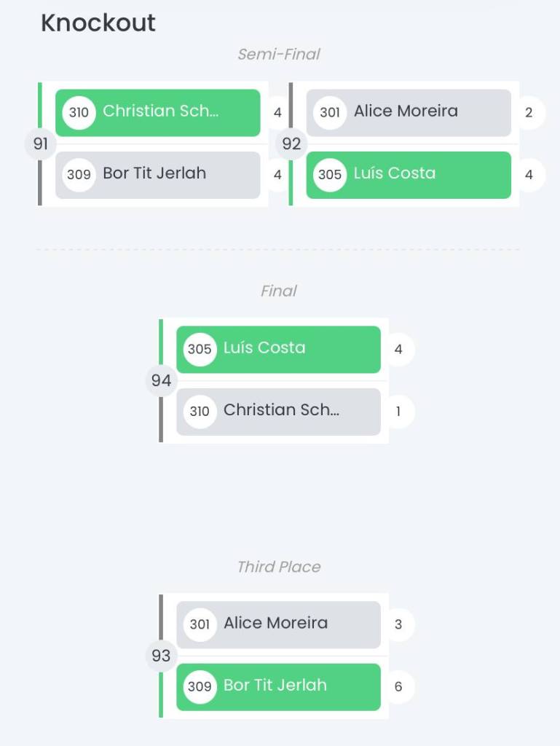Screen dimensions: 560x746
Task: Select Alice Moreira in Semi-Final match 92
Action: tap(406, 111)
